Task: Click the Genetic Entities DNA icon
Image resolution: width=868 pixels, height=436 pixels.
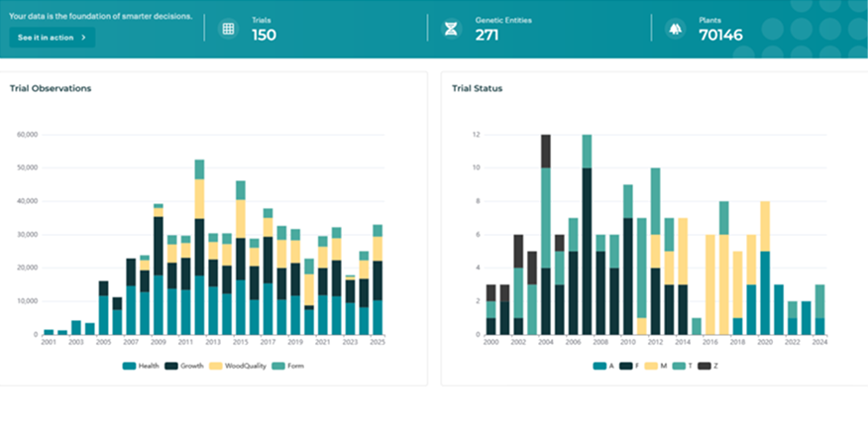Action: click(451, 29)
